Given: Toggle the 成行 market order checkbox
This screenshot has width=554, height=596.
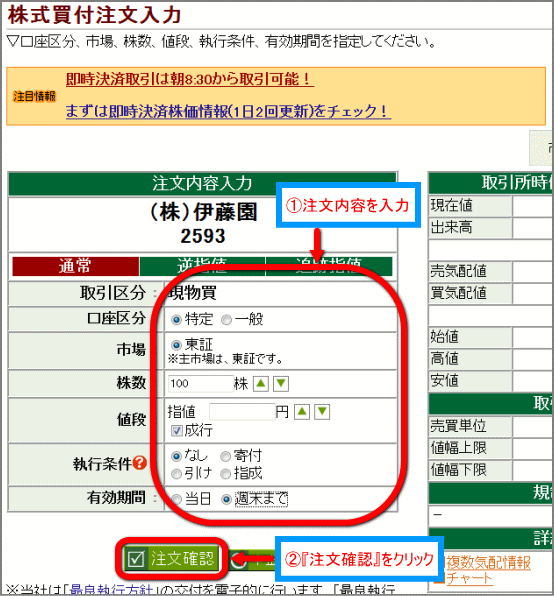Looking at the screenshot, I should pyautogui.click(x=176, y=431).
